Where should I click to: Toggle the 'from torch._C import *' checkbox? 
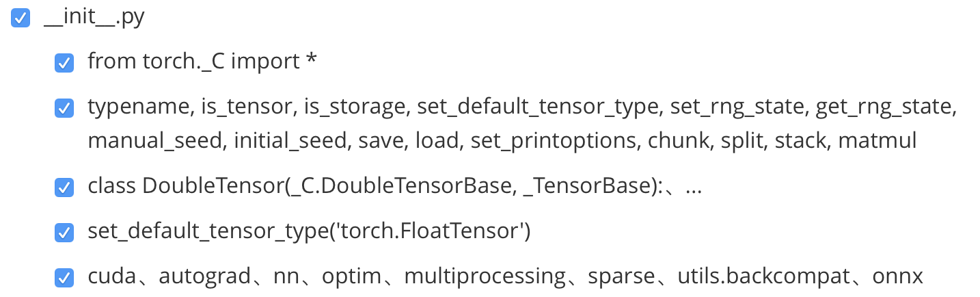64,63
